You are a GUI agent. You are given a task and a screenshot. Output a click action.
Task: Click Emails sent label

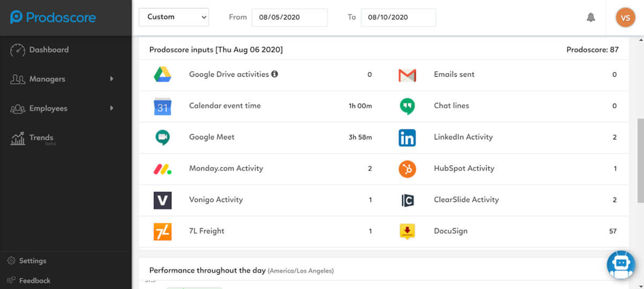(x=454, y=75)
